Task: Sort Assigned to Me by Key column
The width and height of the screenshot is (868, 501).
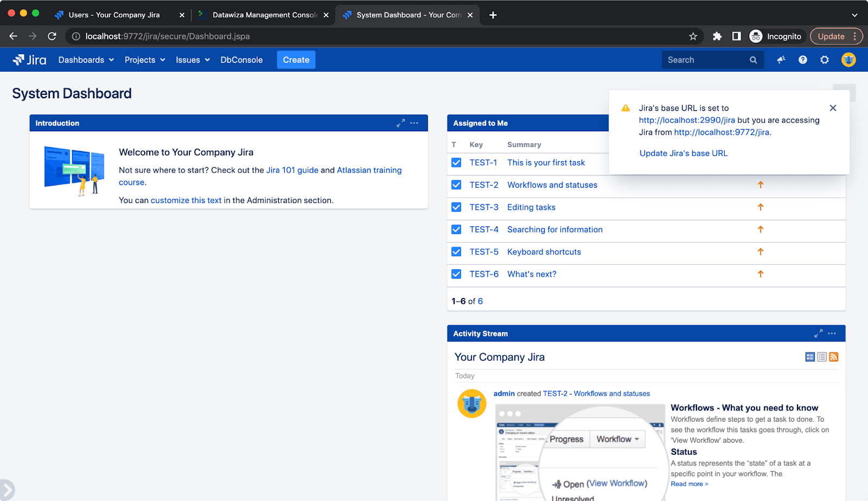Action: [476, 144]
